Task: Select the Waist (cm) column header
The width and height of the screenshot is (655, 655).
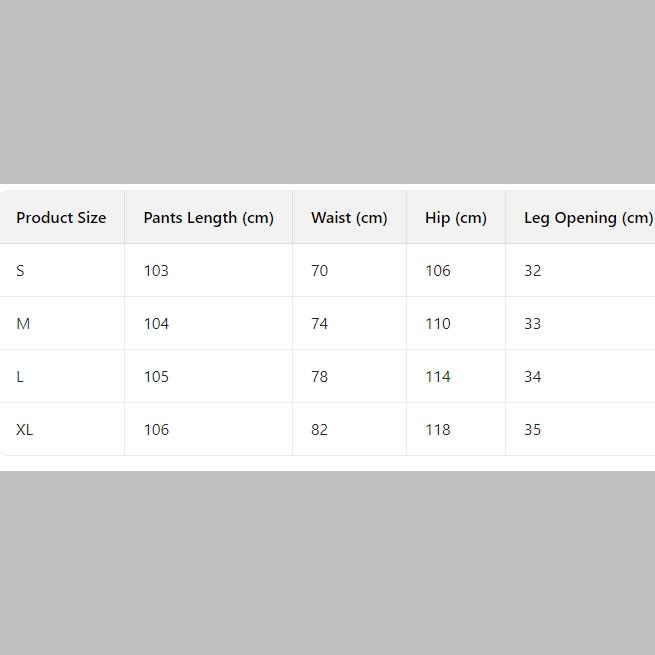Action: [x=349, y=218]
